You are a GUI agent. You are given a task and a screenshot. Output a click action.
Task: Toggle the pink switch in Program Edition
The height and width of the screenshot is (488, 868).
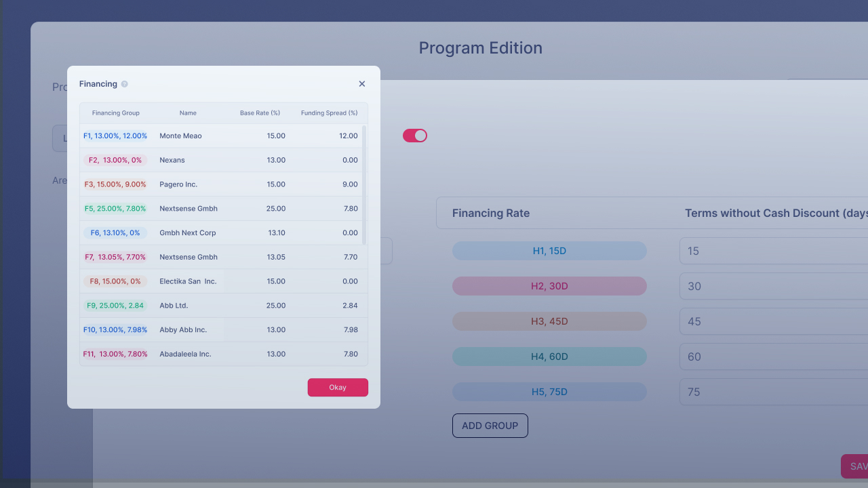tap(415, 136)
